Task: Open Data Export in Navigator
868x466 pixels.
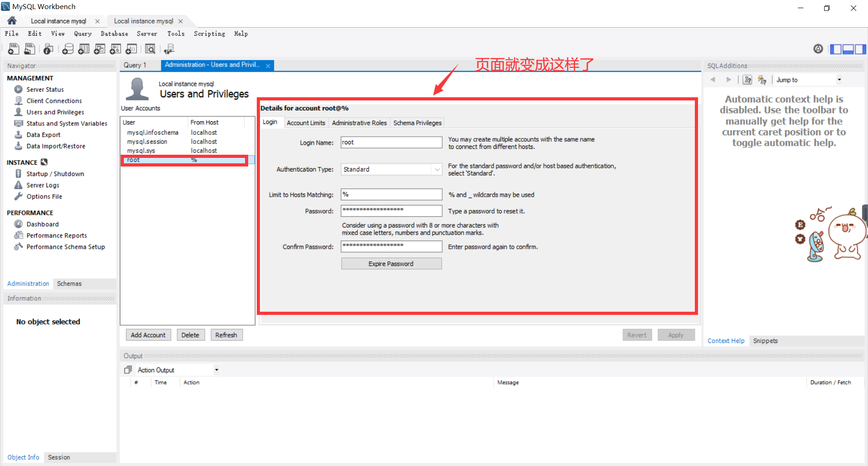Action: click(x=43, y=135)
